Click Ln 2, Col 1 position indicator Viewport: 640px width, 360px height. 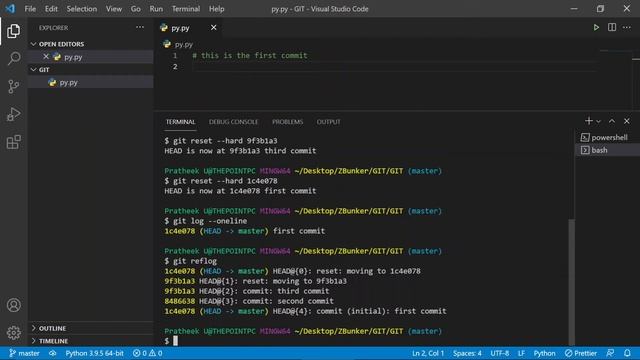point(428,353)
